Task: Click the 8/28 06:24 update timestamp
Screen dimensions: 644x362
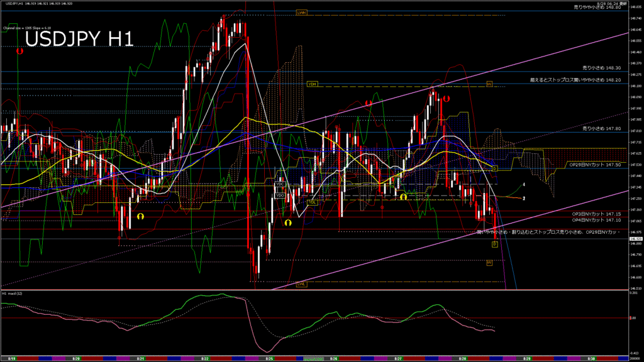Action: click(x=612, y=3)
